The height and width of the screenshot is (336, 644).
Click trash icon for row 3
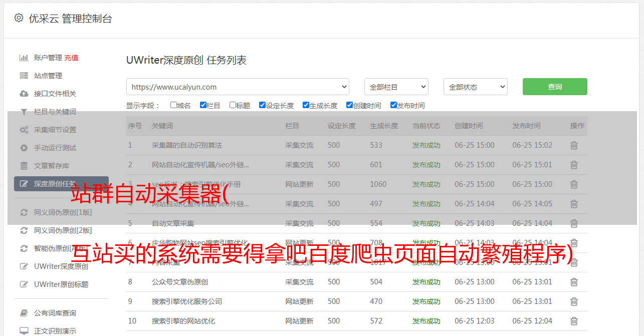click(574, 184)
